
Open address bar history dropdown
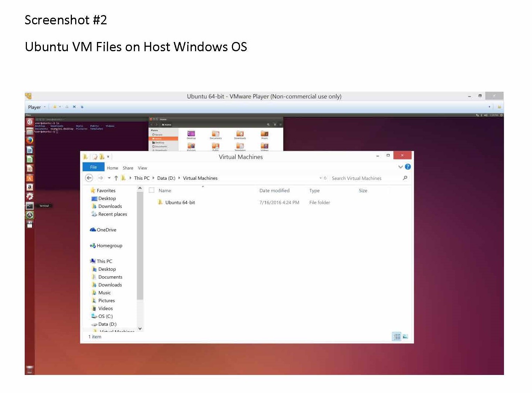(x=321, y=178)
